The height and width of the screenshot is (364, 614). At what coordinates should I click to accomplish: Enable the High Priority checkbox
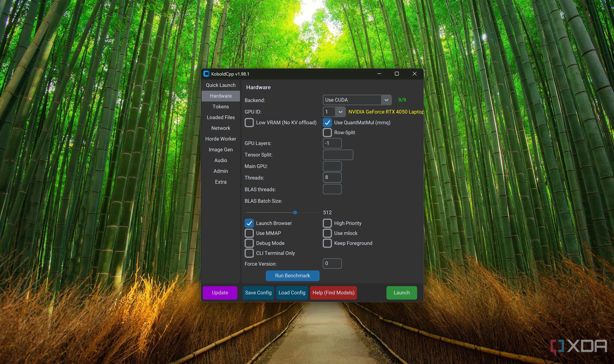[327, 223]
